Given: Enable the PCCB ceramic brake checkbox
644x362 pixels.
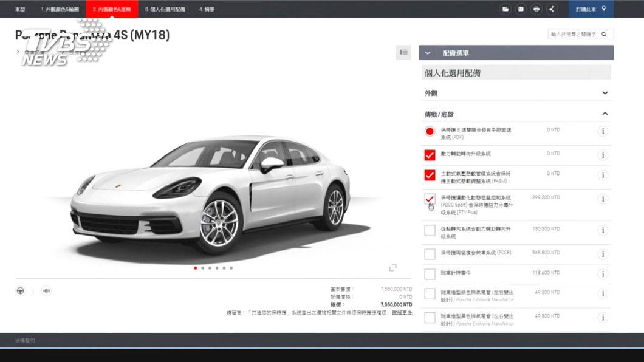Looking at the screenshot, I should (x=430, y=254).
